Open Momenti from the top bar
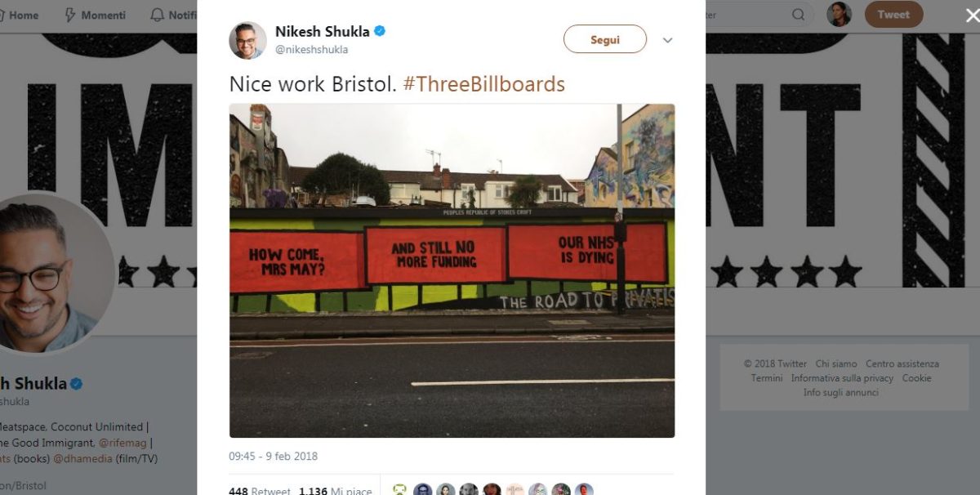 point(96,15)
